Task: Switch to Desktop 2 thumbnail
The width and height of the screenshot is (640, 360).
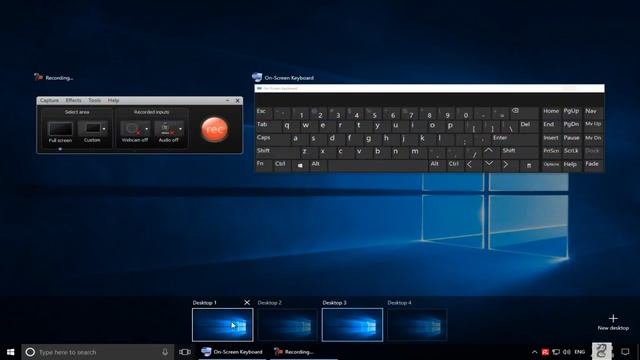Action: (x=287, y=325)
